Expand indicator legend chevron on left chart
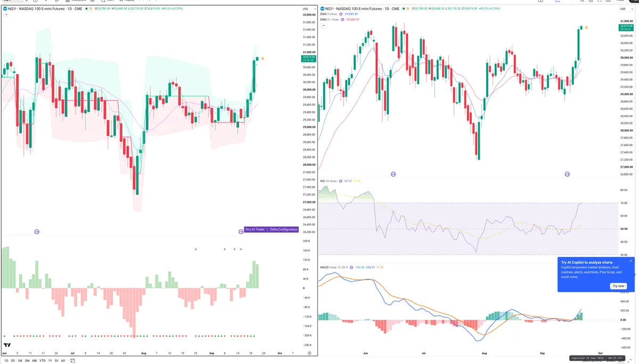 (6, 14)
